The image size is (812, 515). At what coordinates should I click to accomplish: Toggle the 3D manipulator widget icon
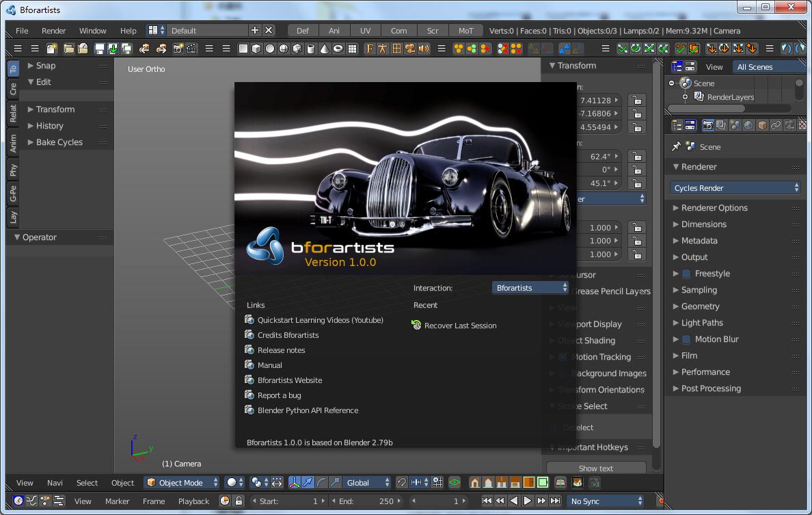click(294, 482)
